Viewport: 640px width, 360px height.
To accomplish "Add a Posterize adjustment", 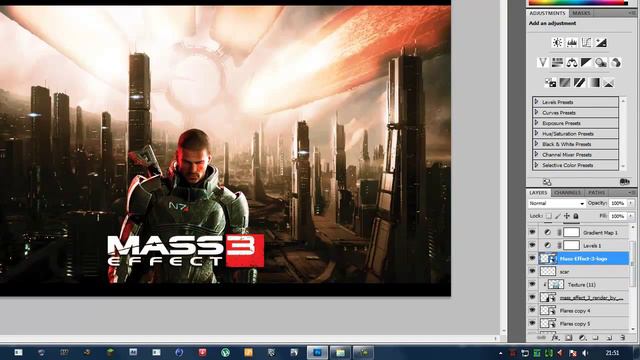I will click(564, 83).
